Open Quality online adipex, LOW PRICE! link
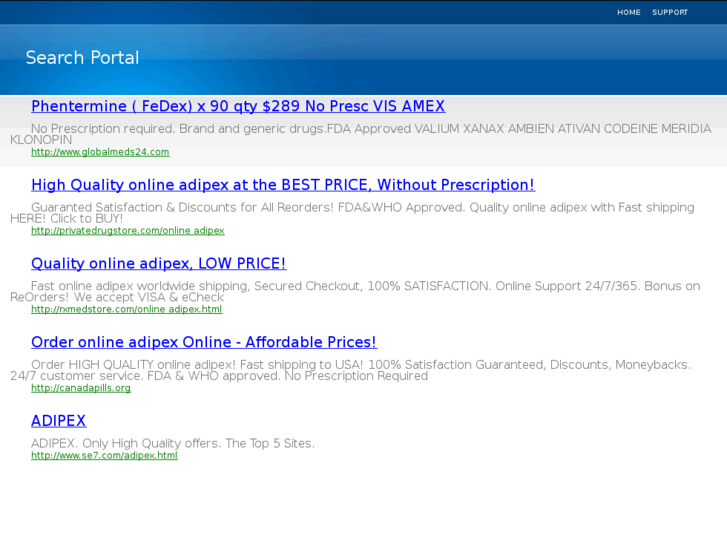This screenshot has height=545, width=727. [159, 263]
